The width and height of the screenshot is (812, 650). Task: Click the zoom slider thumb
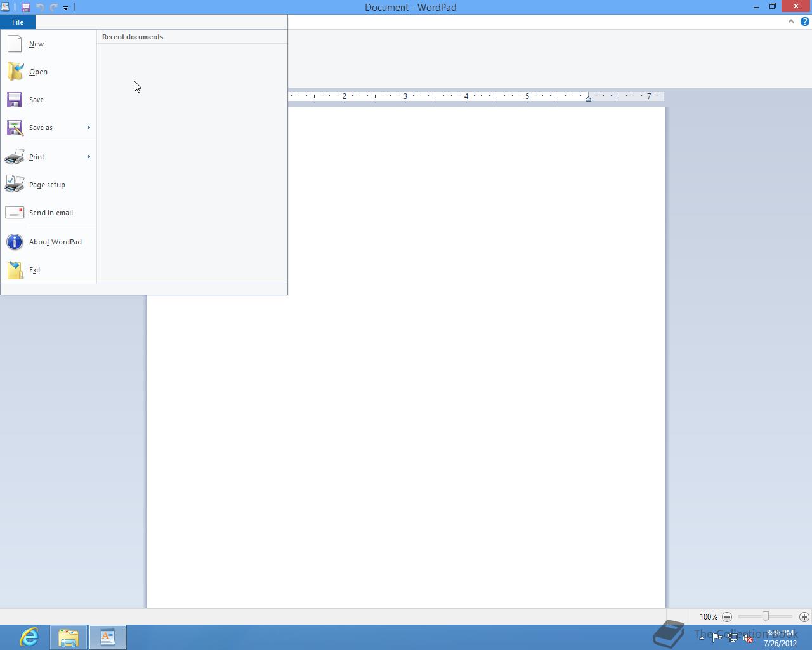click(766, 616)
